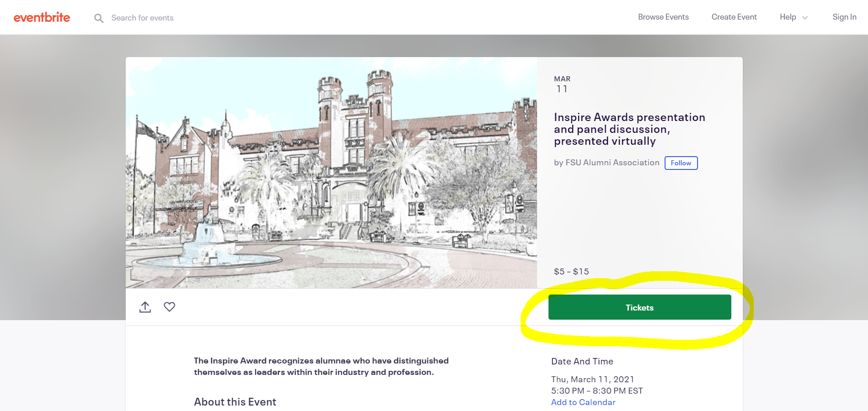Like the event with heart icon

pyautogui.click(x=170, y=307)
